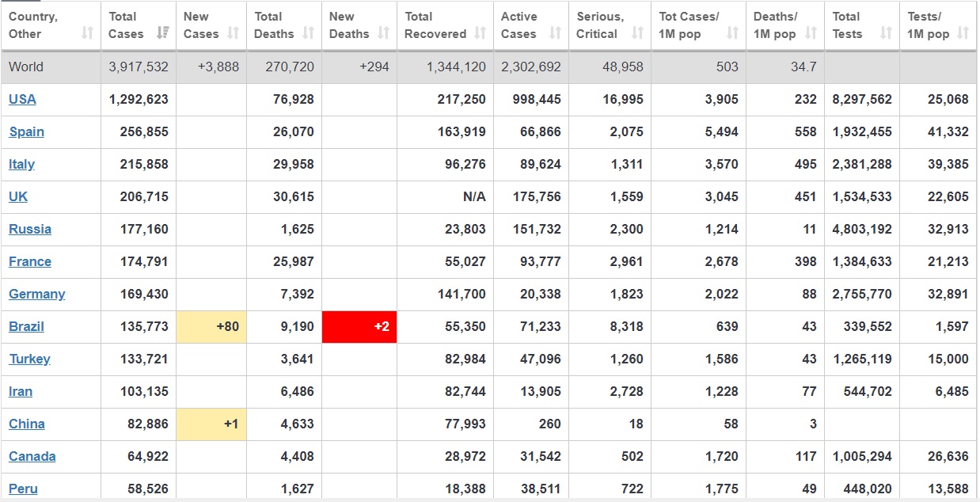
Task: Sort by Total Recovered arrow icon
Action: click(481, 33)
